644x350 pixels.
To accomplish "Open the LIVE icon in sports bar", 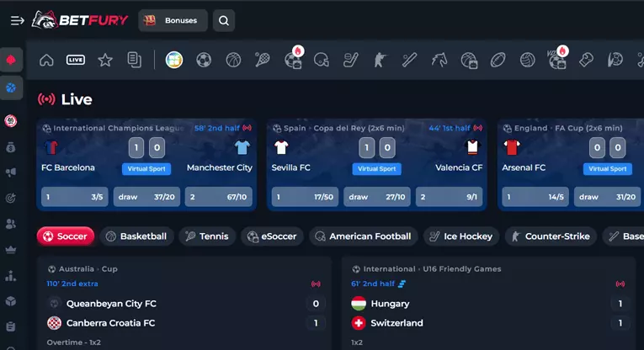I will pos(76,60).
